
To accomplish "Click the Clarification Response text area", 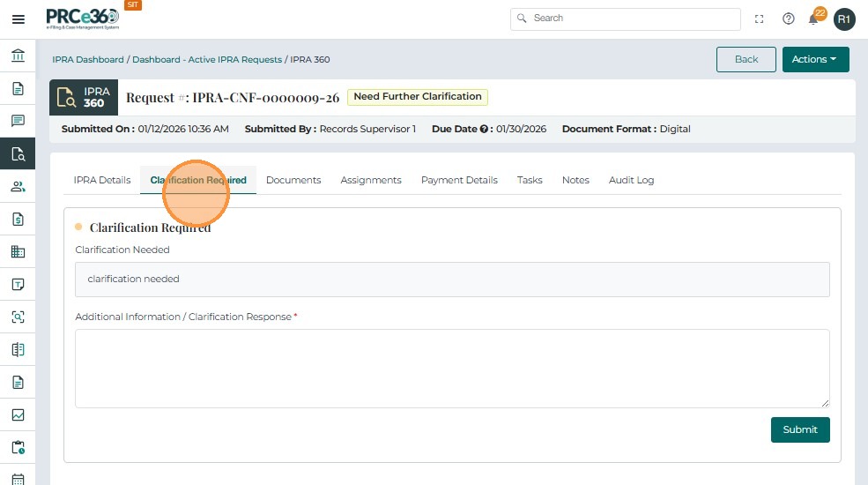I will point(452,369).
